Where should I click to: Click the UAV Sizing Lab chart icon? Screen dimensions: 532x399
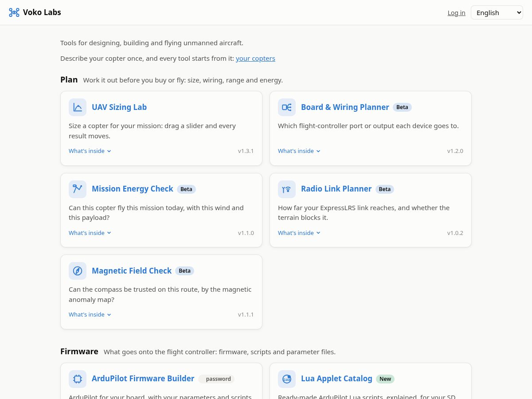(78, 107)
